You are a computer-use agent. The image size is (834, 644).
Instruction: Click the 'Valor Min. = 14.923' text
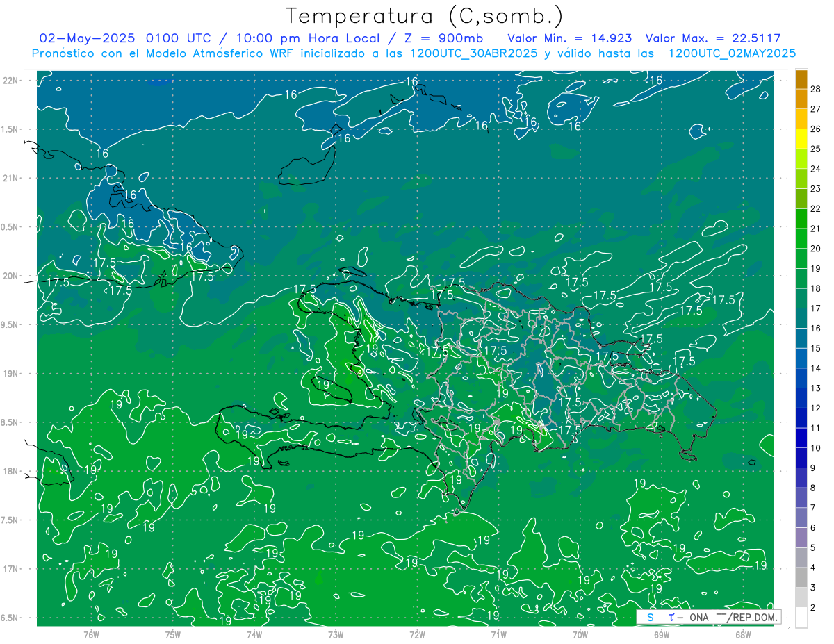570,38
